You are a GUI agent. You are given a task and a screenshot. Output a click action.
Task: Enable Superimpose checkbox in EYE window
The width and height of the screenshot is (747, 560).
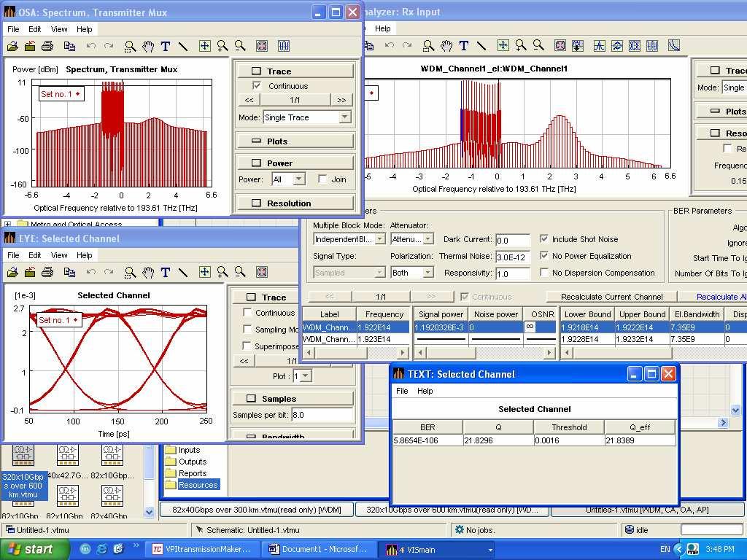[x=247, y=346]
